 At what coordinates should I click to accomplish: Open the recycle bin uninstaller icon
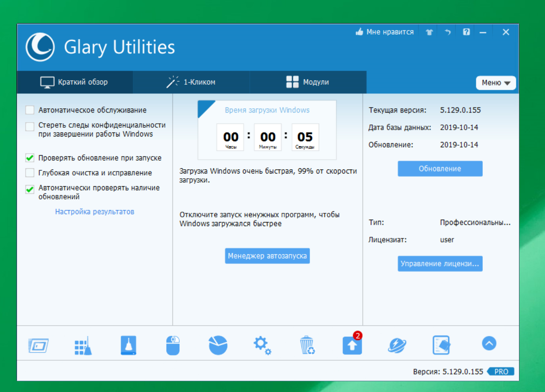pos(307,345)
